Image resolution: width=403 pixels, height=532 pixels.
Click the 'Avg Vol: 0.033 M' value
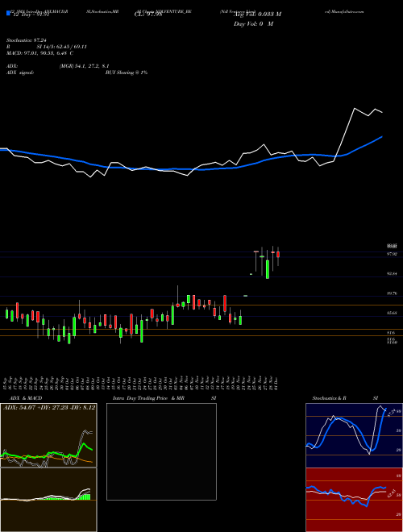coord(257,15)
